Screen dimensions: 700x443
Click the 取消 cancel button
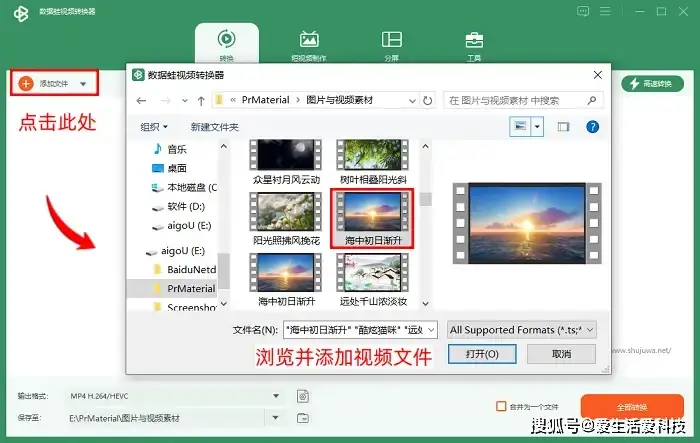pos(561,354)
